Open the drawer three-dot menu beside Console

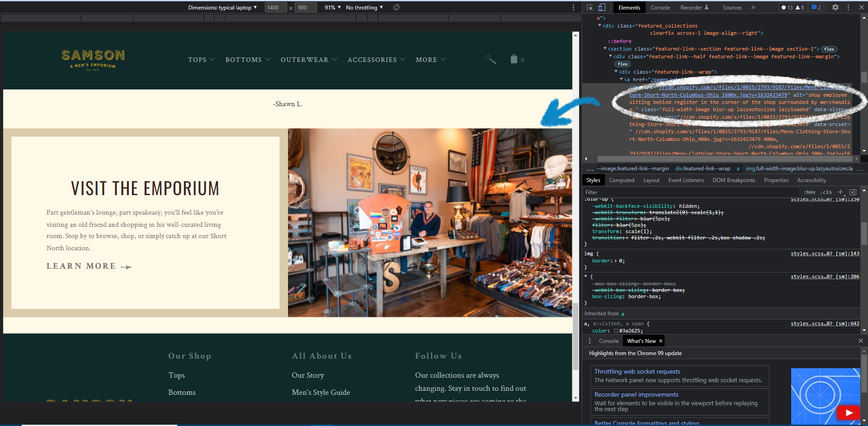pyautogui.click(x=590, y=341)
